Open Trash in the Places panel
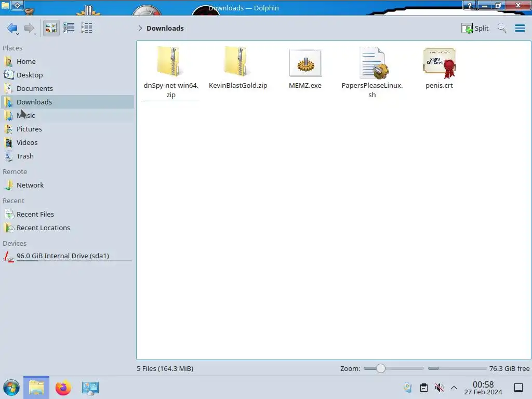 click(67, 156)
